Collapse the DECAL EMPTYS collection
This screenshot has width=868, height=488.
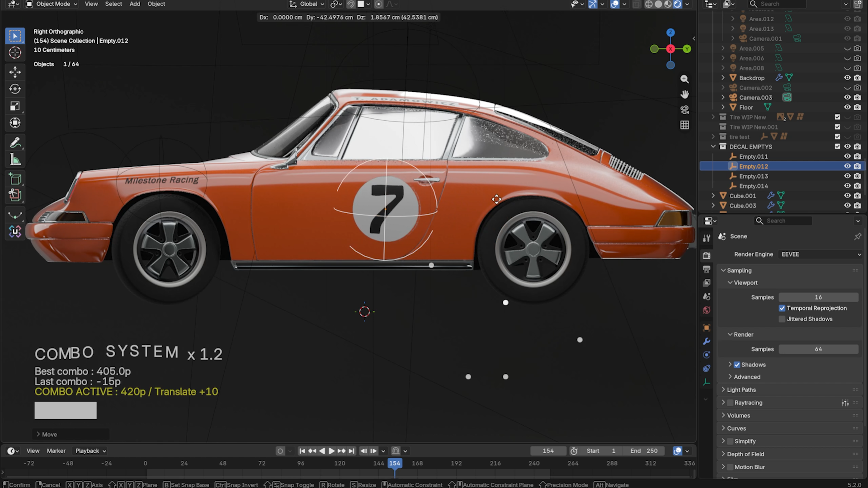713,147
